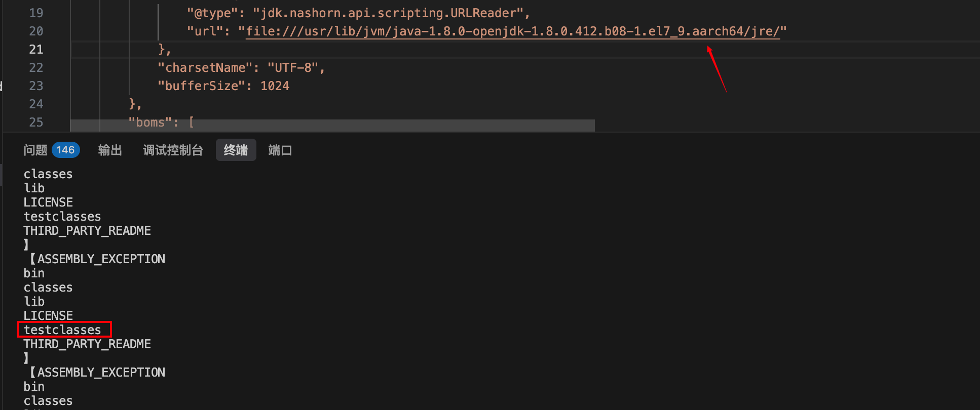Open the 端口 (Ports) panel tab

(279, 150)
